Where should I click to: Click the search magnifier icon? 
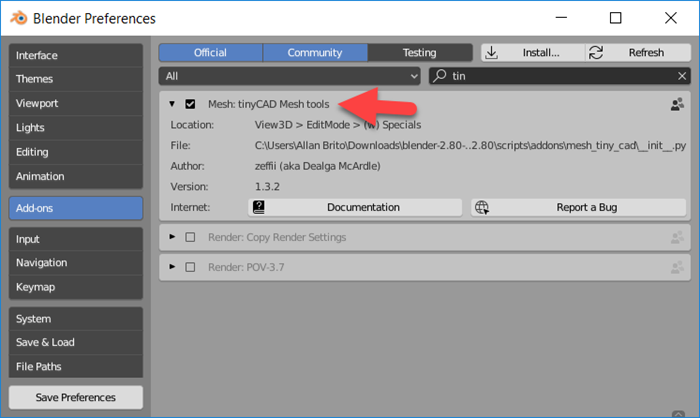click(440, 76)
